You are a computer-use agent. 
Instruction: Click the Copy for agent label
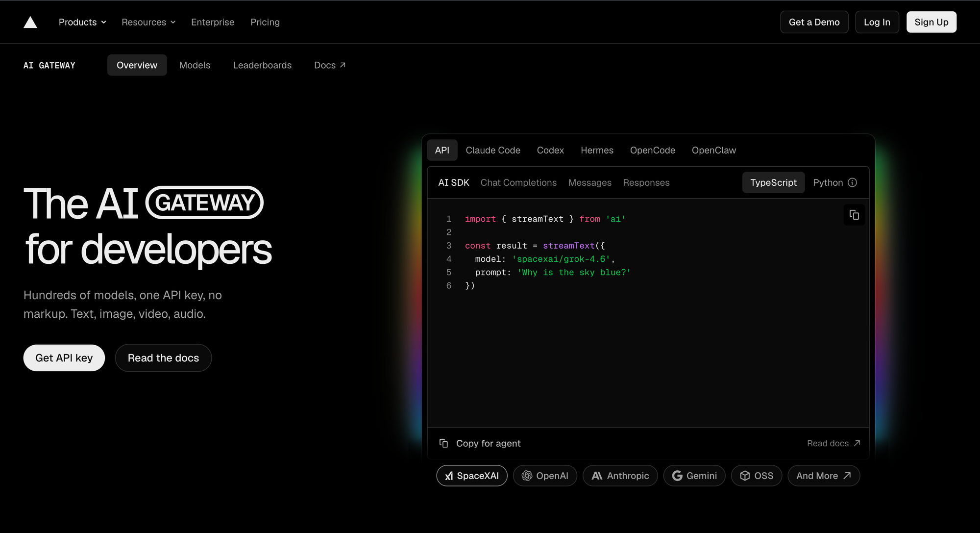pos(488,443)
